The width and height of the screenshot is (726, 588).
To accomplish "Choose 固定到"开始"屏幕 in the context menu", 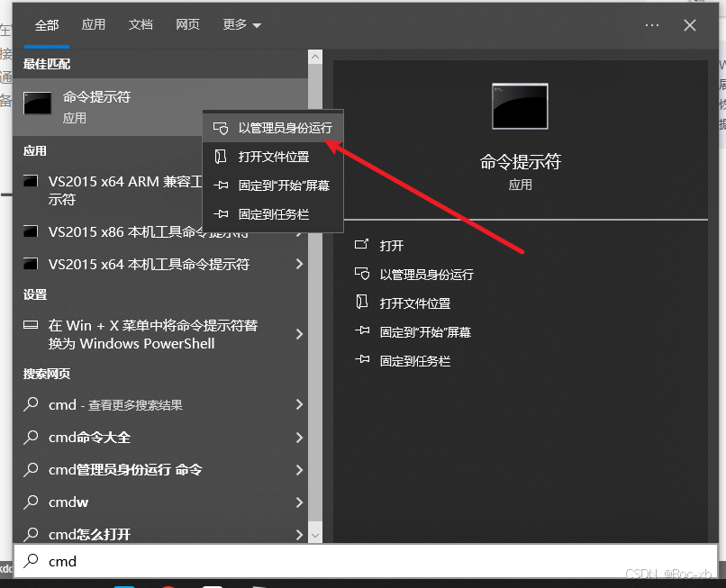I will tap(273, 185).
